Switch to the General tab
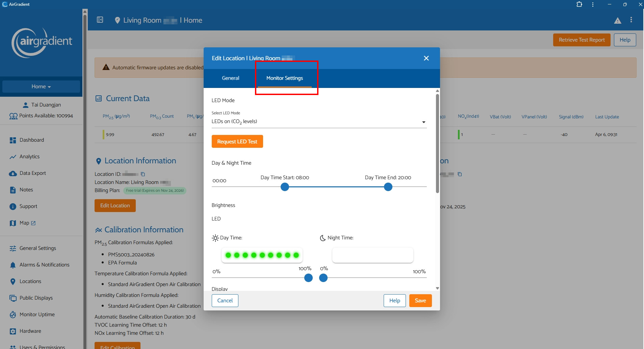The image size is (644, 349). click(x=230, y=78)
